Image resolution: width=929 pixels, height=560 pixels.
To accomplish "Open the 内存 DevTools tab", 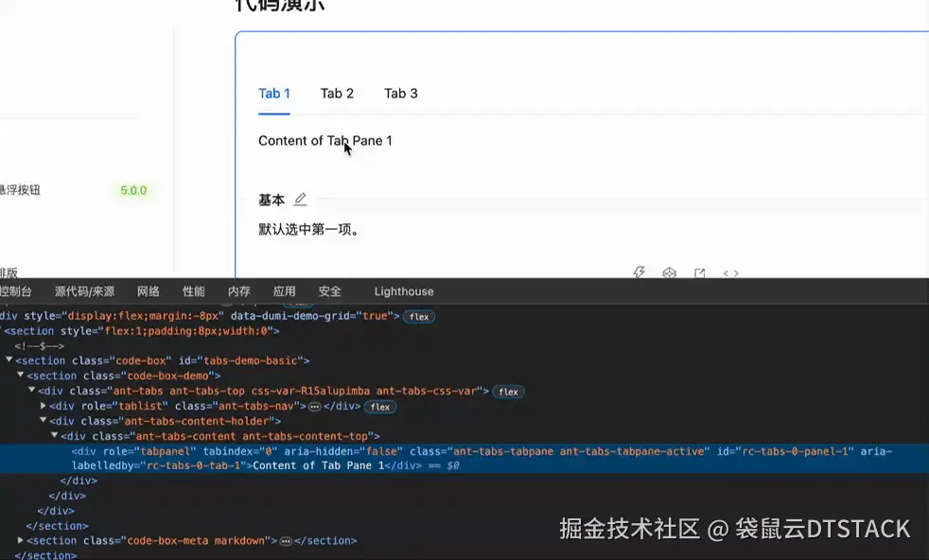I will [x=238, y=291].
